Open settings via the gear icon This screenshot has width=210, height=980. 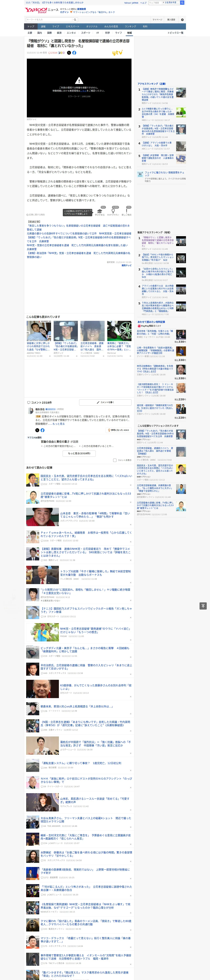(x=182, y=19)
